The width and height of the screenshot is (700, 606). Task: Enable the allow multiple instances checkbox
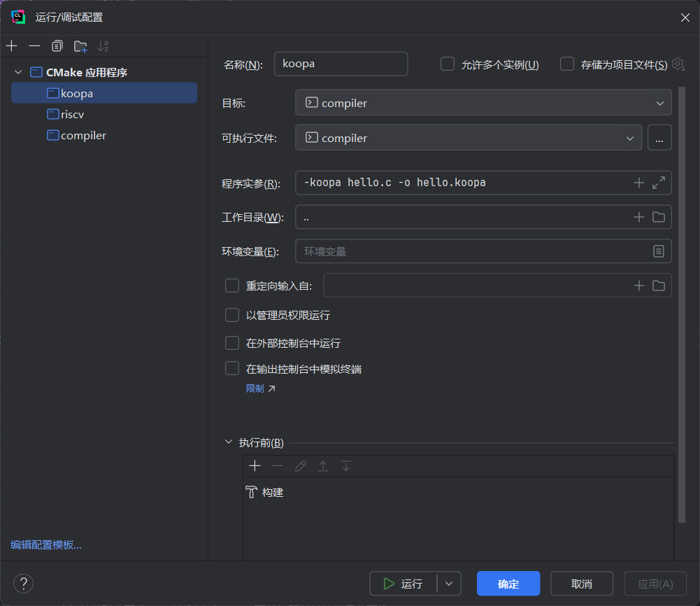click(448, 64)
